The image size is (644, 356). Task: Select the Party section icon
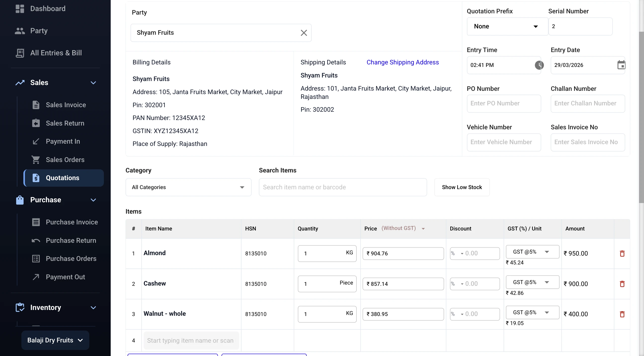click(x=20, y=31)
